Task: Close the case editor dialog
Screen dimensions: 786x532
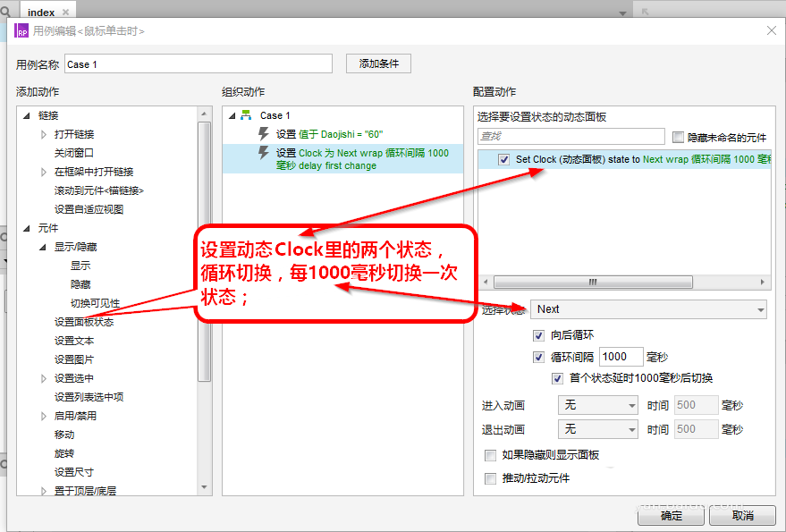Action: tap(772, 30)
